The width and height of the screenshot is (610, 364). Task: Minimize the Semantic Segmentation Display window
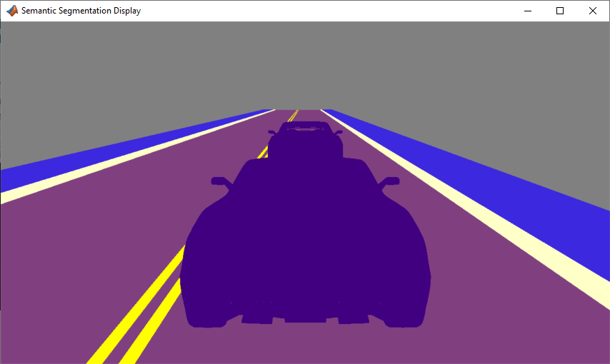[528, 11]
